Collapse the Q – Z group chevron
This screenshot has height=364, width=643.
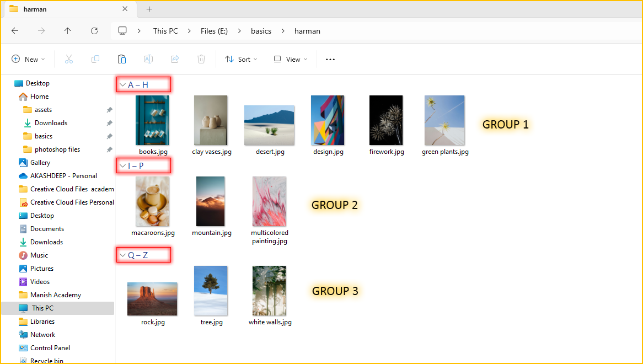[x=122, y=255]
